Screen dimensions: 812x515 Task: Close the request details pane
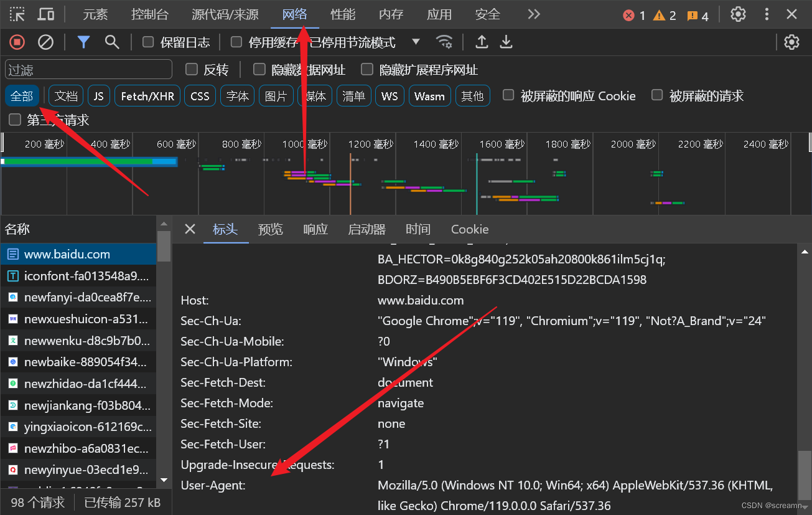point(190,229)
